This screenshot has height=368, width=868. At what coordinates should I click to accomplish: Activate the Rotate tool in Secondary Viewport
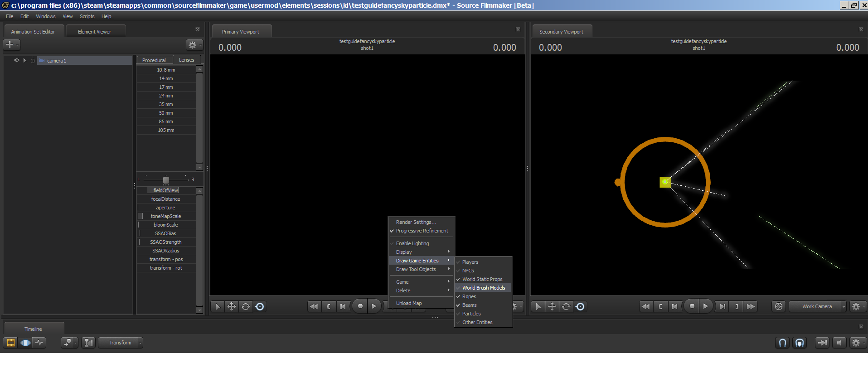[566, 307]
